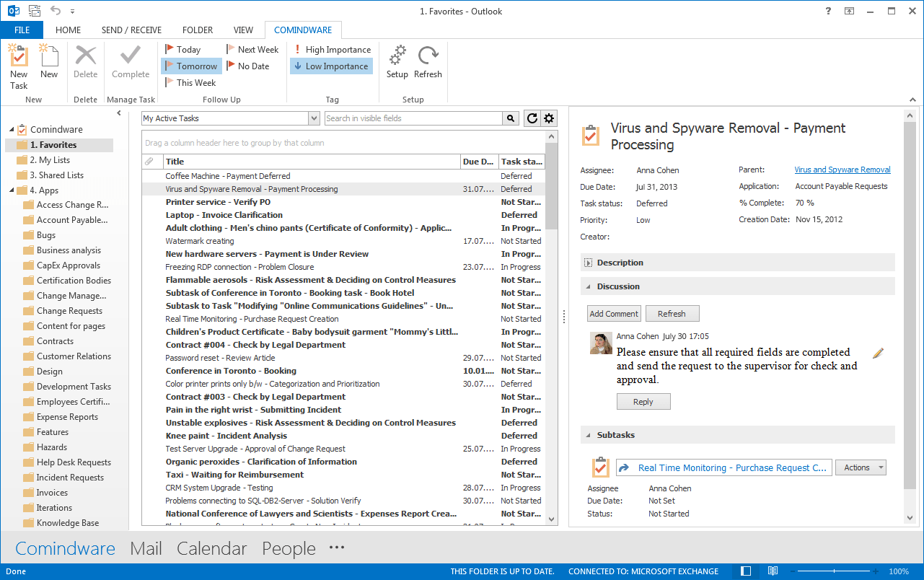The width and height of the screenshot is (924, 580).
Task: Select Watermark creating task row
Action: coord(343,241)
